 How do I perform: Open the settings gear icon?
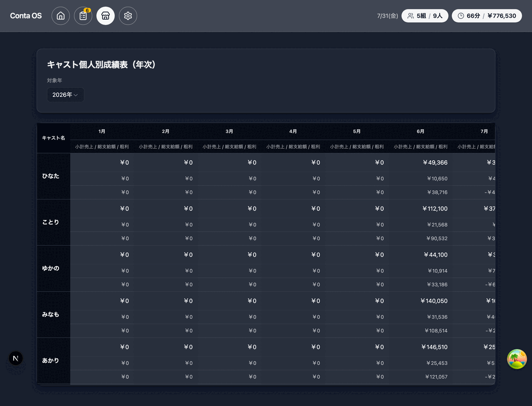pyautogui.click(x=128, y=16)
